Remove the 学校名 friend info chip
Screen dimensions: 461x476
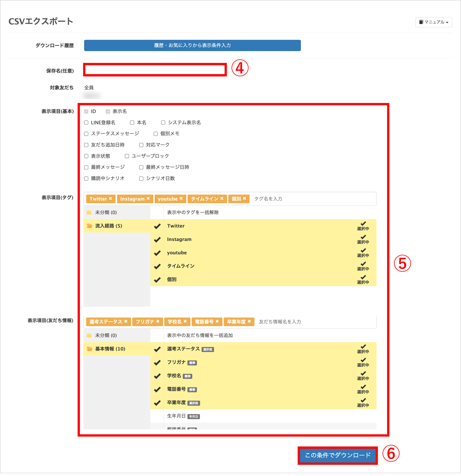tap(185, 322)
